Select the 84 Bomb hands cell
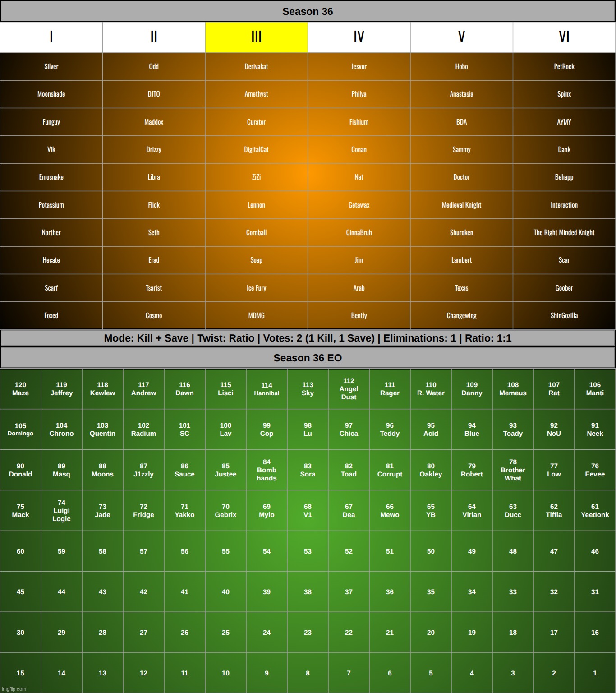Screen dimensions: 616x693 (267, 470)
